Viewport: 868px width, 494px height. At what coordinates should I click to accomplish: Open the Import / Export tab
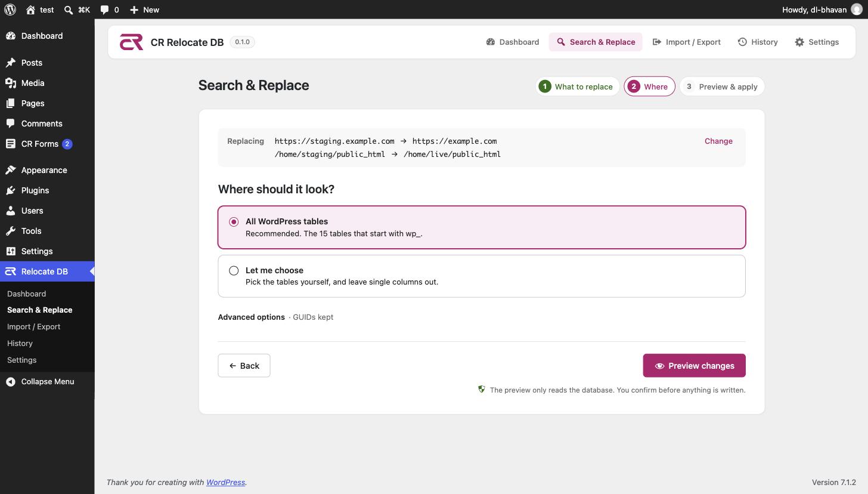[x=686, y=42]
